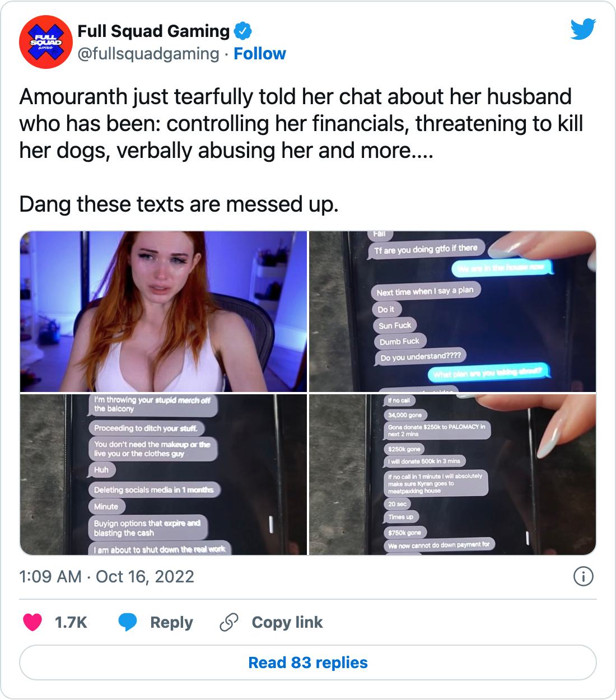The width and height of the screenshot is (616, 700).
Task: Click the Reply text label
Action: coord(171,622)
